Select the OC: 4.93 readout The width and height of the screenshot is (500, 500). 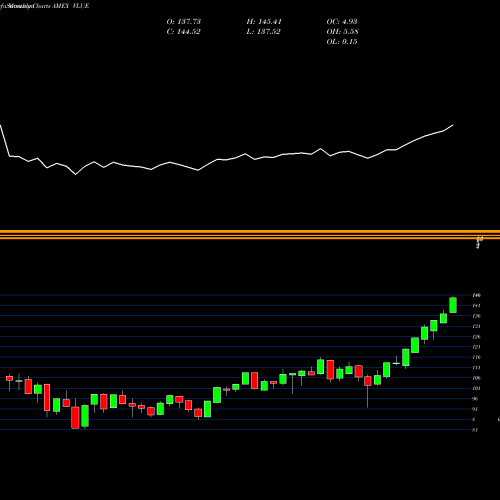tap(342, 22)
